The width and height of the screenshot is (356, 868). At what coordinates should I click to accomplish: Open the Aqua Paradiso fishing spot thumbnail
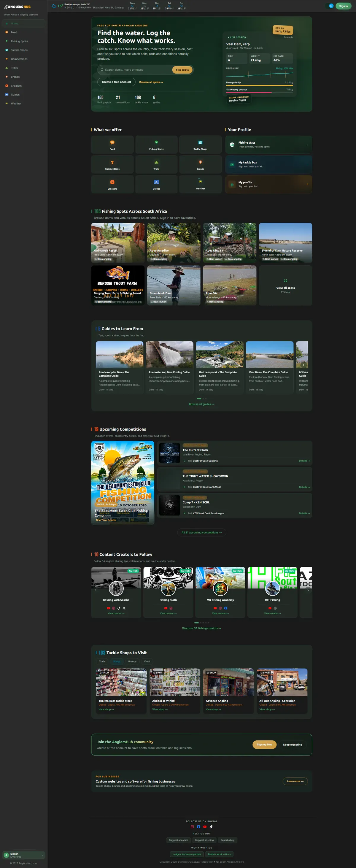174,243
